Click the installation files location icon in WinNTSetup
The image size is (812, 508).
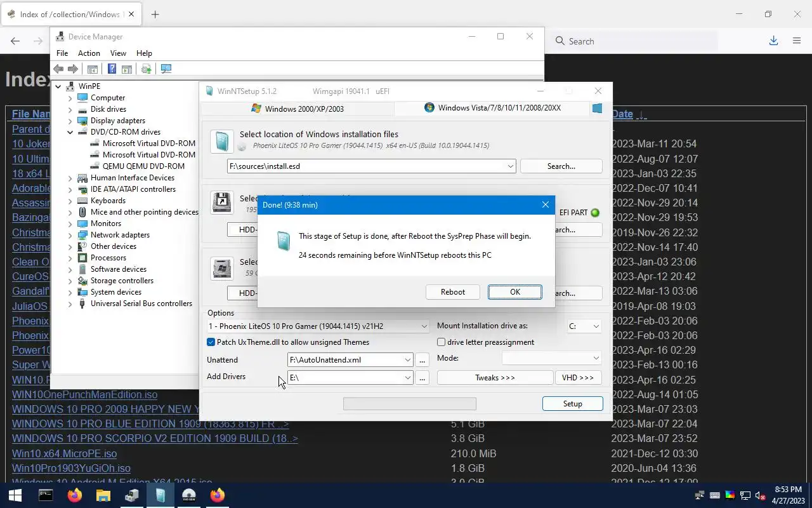tap(221, 141)
